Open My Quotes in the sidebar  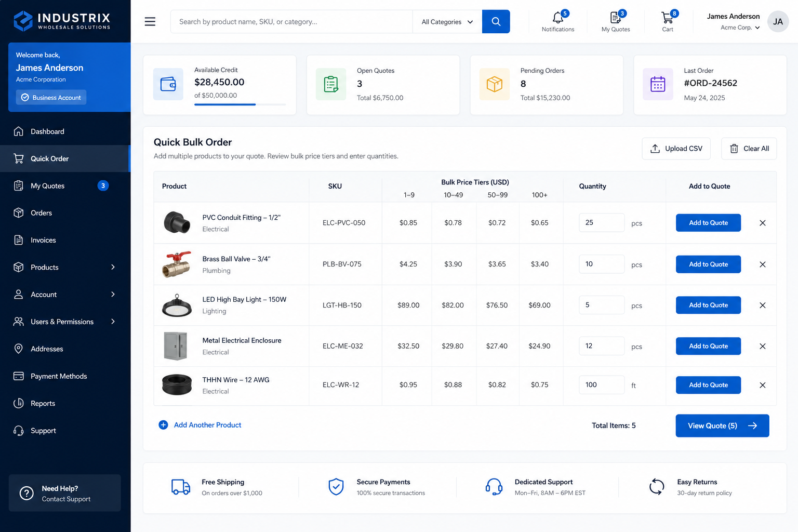pyautogui.click(x=65, y=185)
